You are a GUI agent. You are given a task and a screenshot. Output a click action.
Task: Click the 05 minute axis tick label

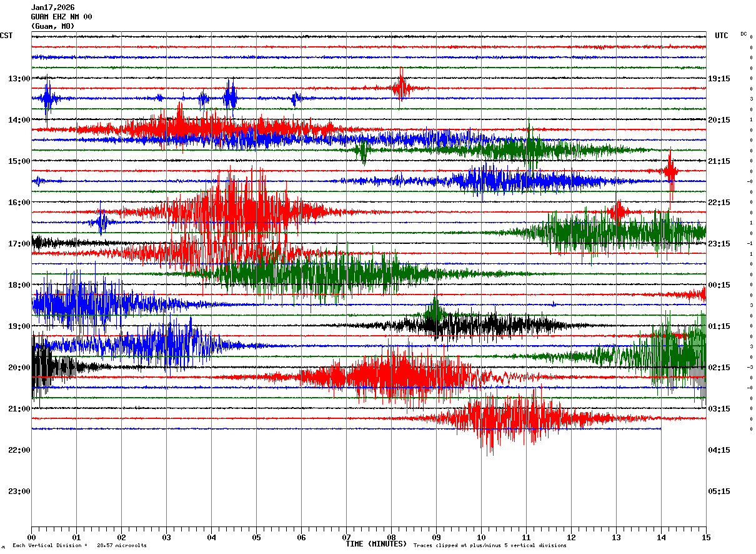256,537
